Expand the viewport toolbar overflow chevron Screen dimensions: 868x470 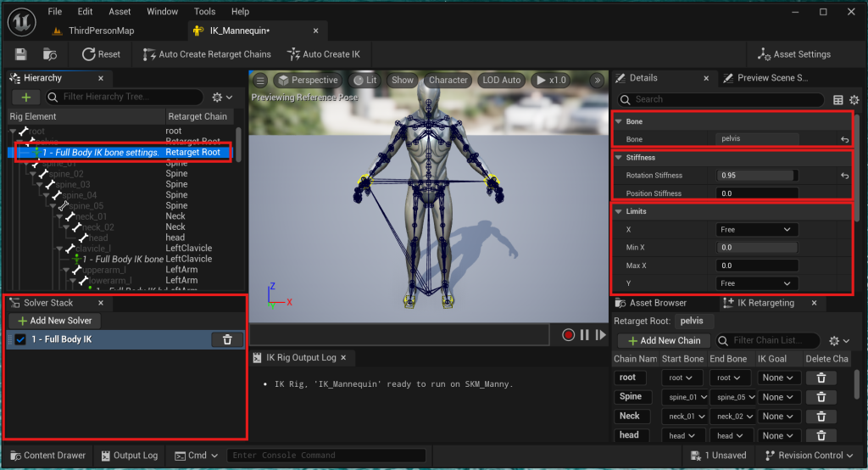coord(598,81)
